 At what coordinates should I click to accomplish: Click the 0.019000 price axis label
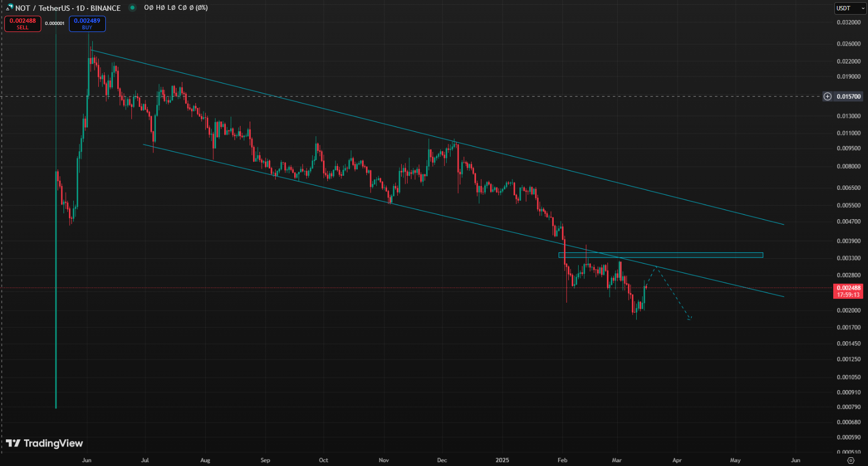point(848,76)
